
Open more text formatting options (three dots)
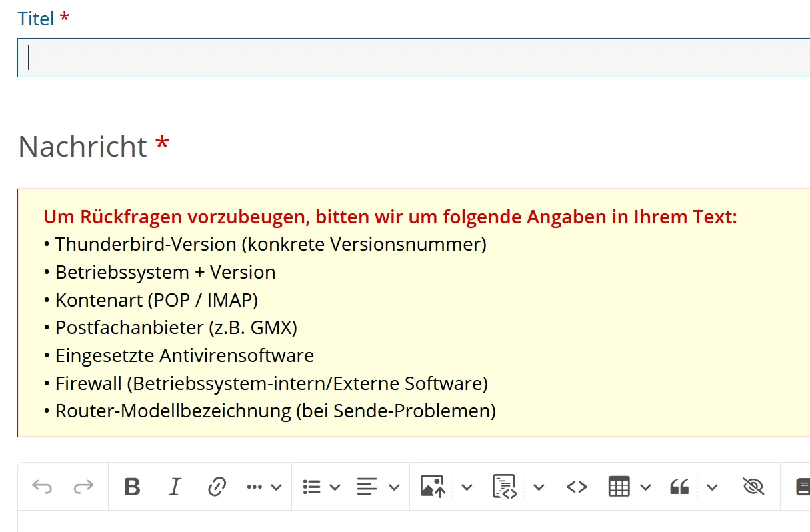(x=255, y=487)
